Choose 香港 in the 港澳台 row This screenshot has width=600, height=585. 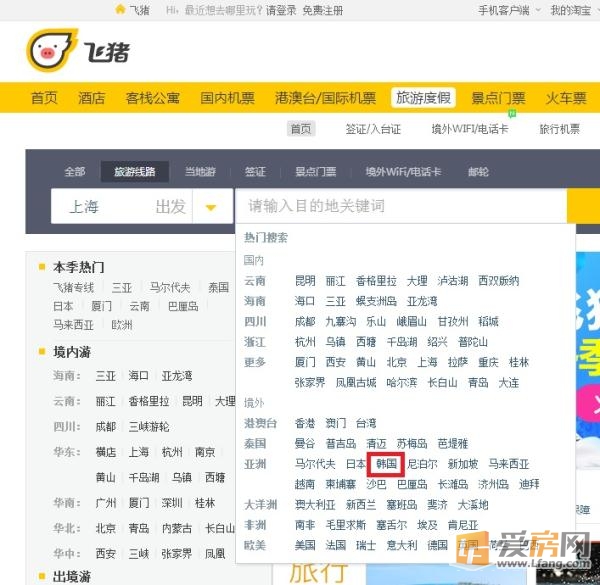coord(305,423)
